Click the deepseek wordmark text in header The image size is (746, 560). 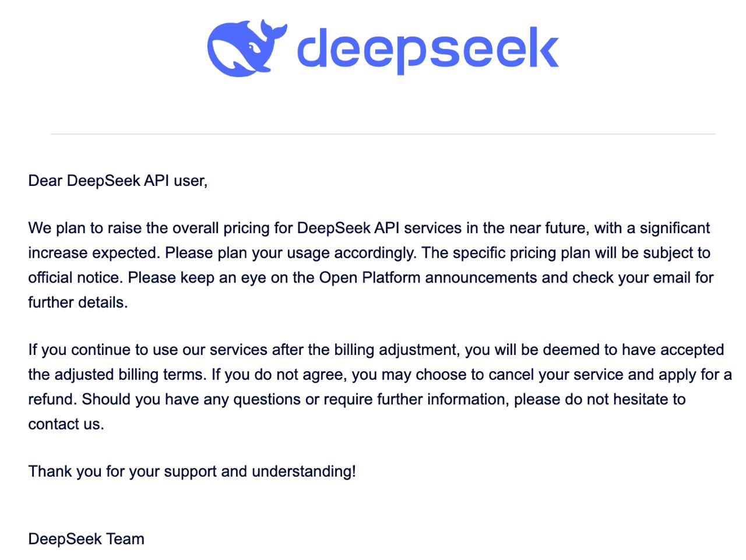pyautogui.click(x=428, y=50)
